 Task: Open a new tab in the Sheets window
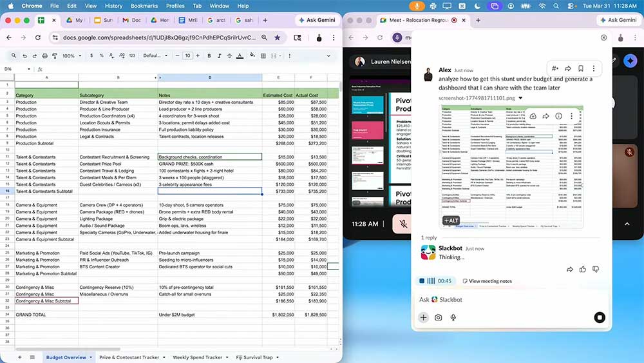tap(265, 20)
